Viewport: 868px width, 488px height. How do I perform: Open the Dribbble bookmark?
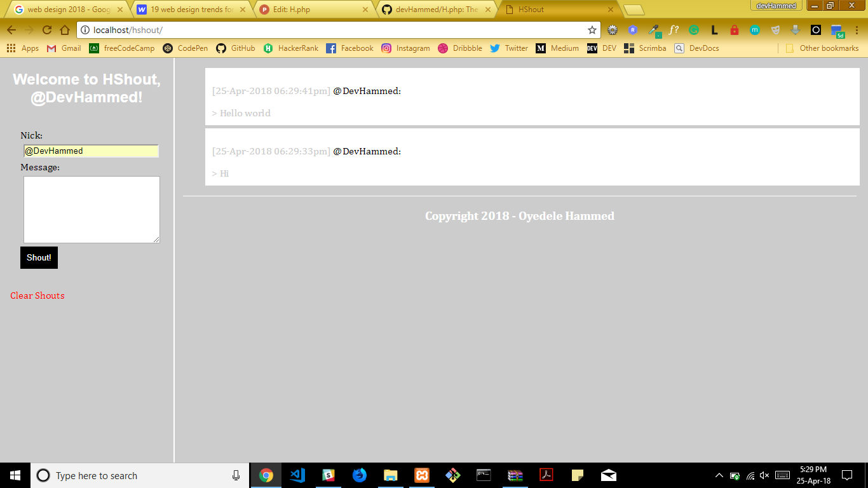(460, 48)
